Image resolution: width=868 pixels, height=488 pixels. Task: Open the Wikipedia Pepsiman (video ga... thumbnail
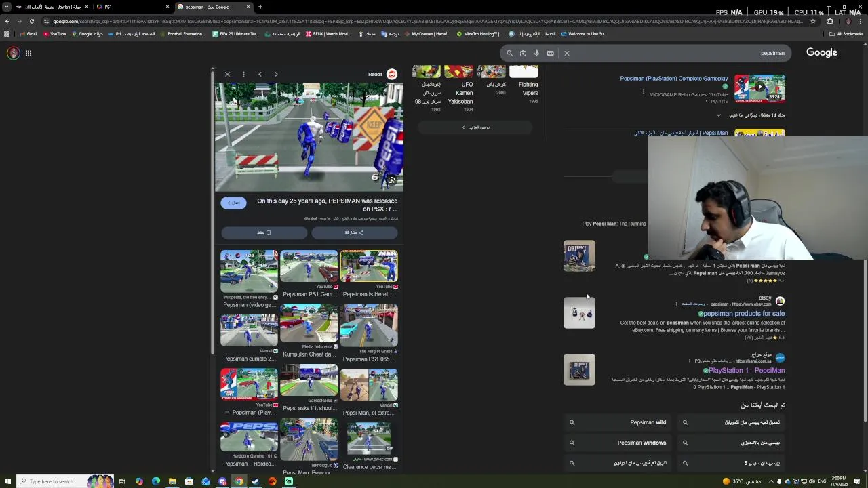click(249, 271)
